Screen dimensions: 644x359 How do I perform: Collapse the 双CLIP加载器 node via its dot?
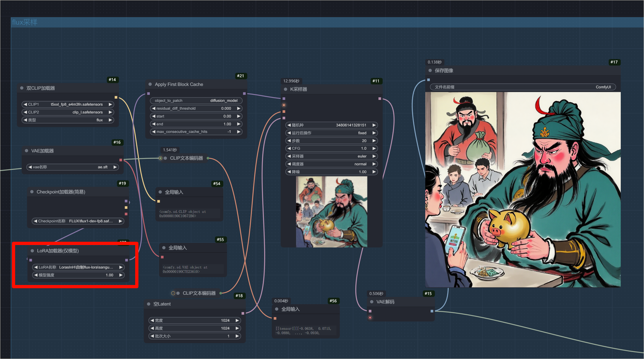click(x=22, y=88)
